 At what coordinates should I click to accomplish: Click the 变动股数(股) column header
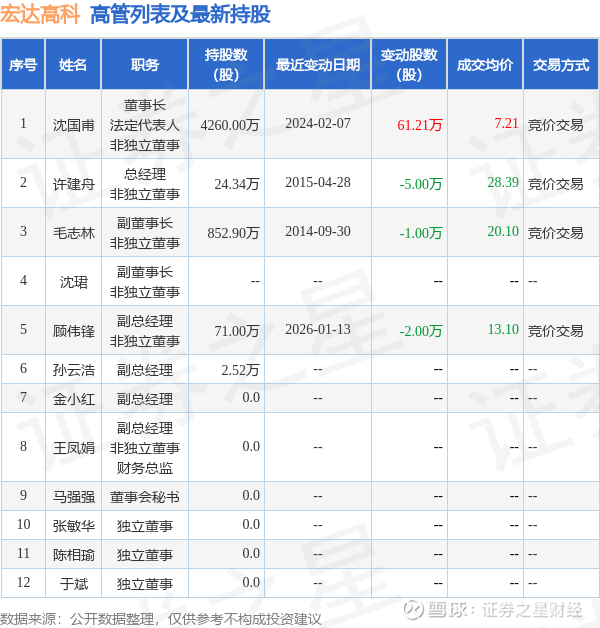(x=409, y=64)
